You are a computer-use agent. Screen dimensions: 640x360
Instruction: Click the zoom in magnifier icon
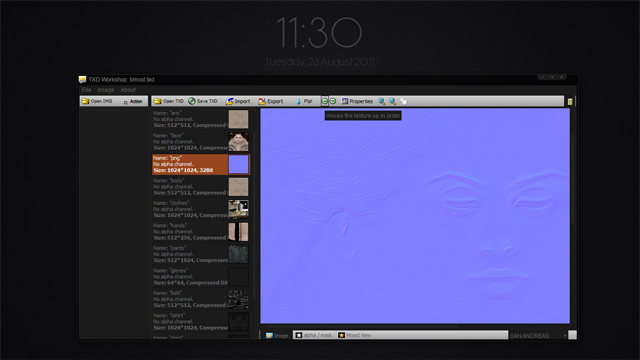(x=382, y=101)
